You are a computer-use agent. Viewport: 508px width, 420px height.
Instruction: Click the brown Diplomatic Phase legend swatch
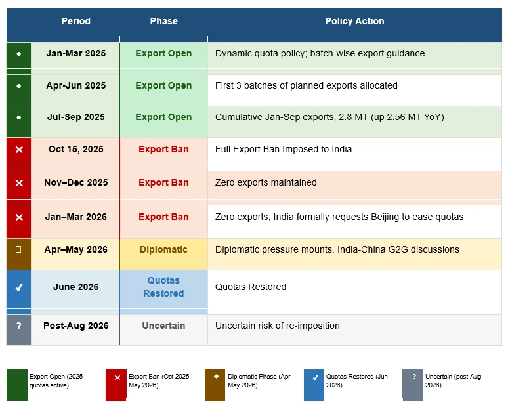click(x=215, y=385)
